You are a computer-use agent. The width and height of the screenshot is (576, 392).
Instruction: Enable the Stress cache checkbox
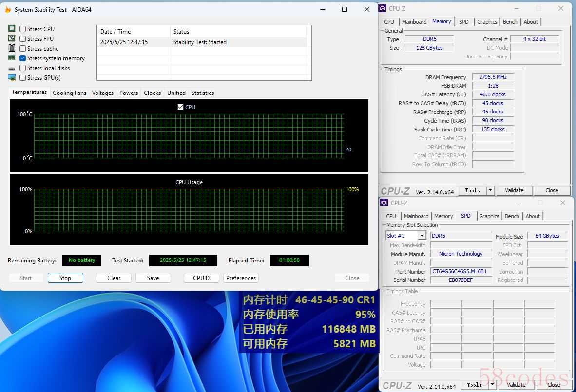click(x=23, y=48)
